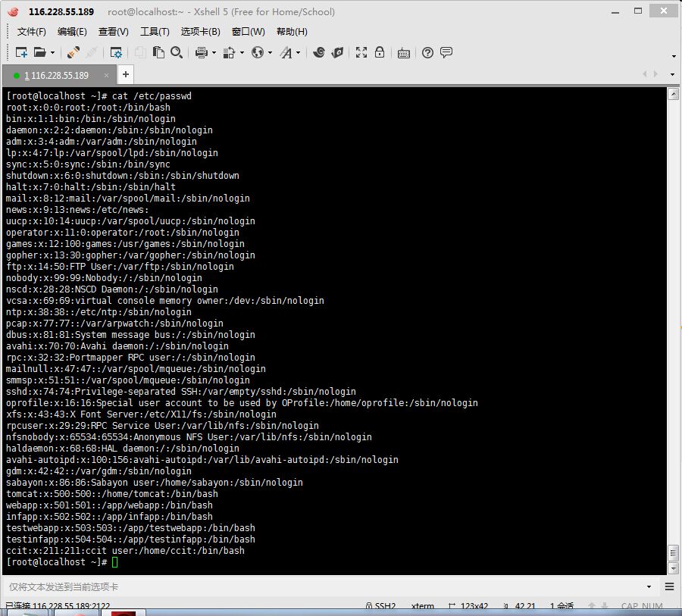Click the sshd:x:74:74 line
The image size is (682, 616).
pos(181,392)
